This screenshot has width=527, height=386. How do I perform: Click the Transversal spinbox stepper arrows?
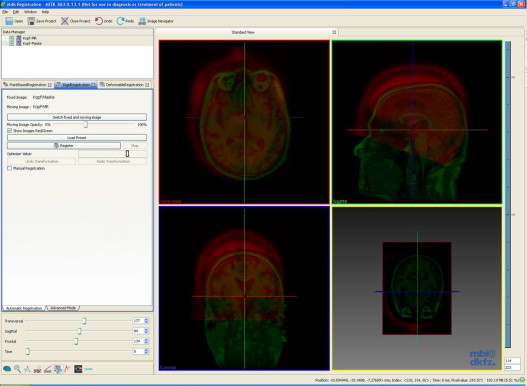pyautogui.click(x=146, y=321)
